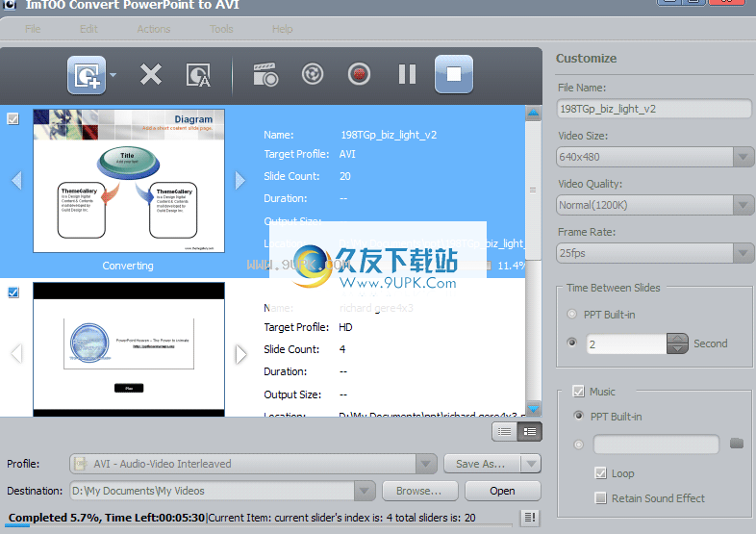Viewport: 756px width, 534px height.
Task: Show next slide of richard gere4x3 preview
Action: [x=240, y=353]
